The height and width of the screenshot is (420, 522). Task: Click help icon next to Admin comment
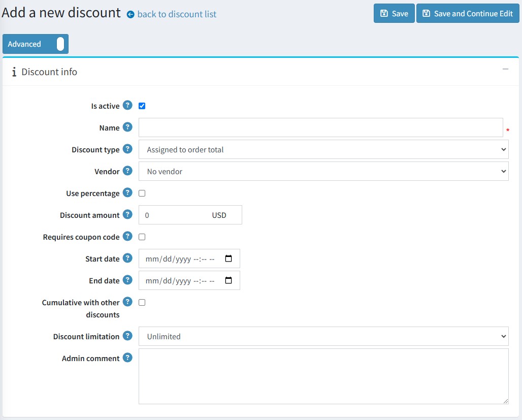pyautogui.click(x=127, y=358)
